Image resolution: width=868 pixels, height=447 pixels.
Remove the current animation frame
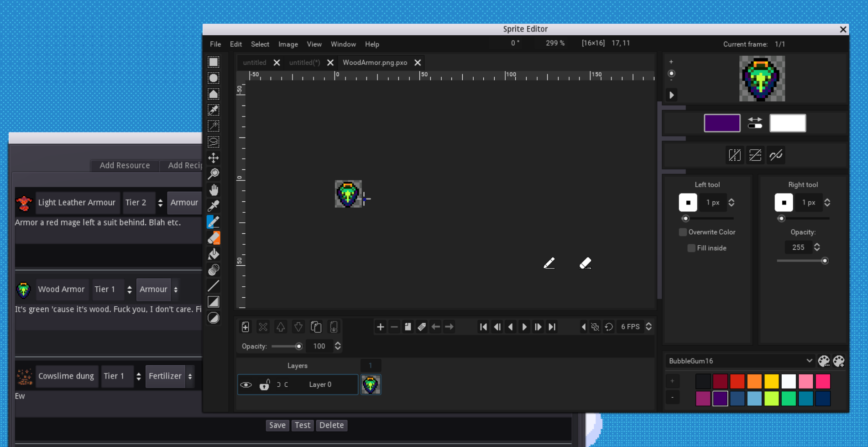coord(394,327)
